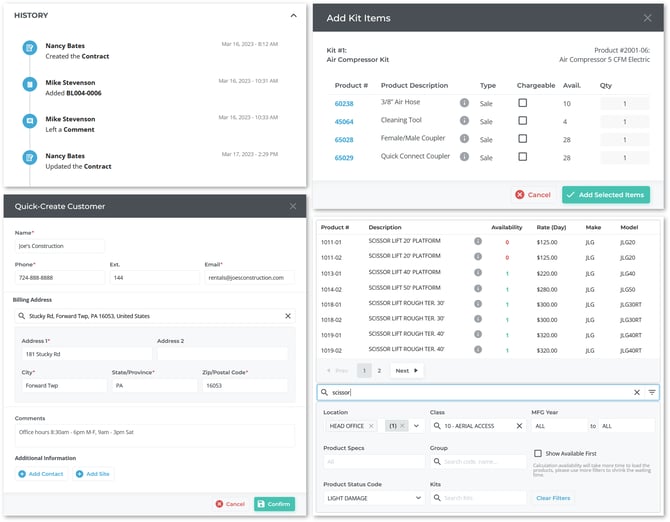Tick Chargeable checkbox for Female/Male Coupler
Viewport: 670px width, 522px height.
click(x=522, y=139)
